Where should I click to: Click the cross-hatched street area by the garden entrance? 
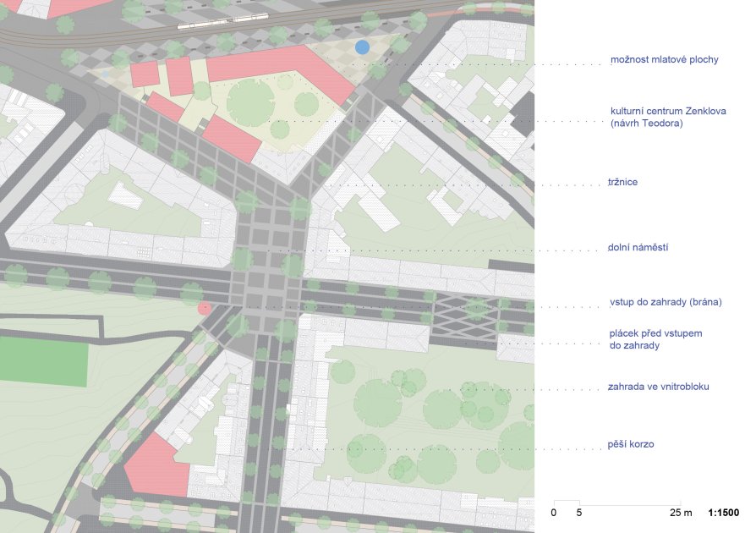(x=465, y=315)
